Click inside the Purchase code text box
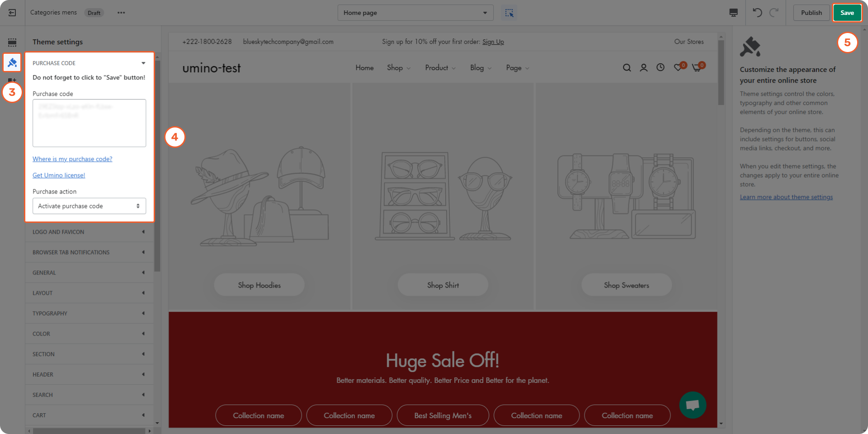 tap(89, 123)
